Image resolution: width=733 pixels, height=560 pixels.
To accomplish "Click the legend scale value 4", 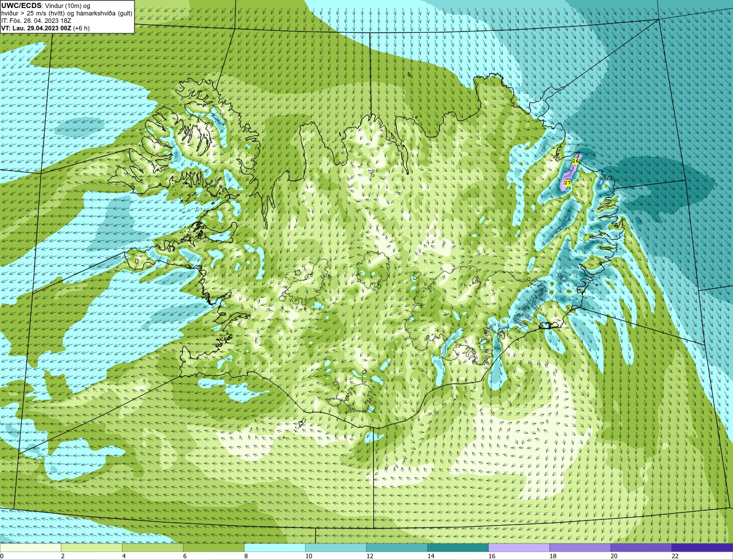I will coord(124,556).
